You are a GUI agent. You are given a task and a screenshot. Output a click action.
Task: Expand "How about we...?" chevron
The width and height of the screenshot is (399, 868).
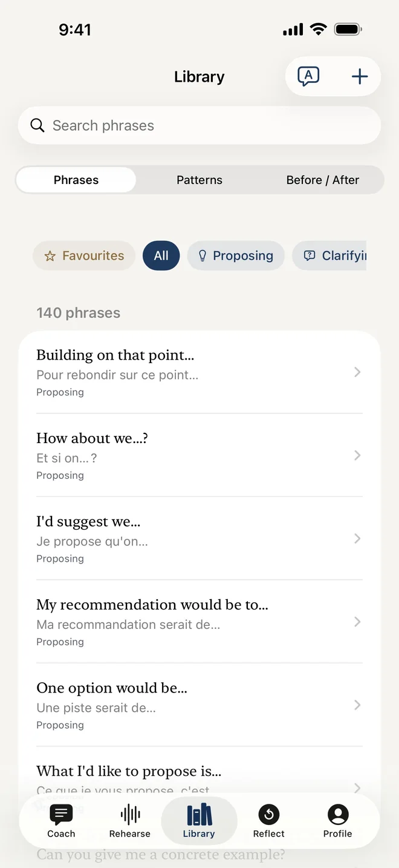pos(357,455)
